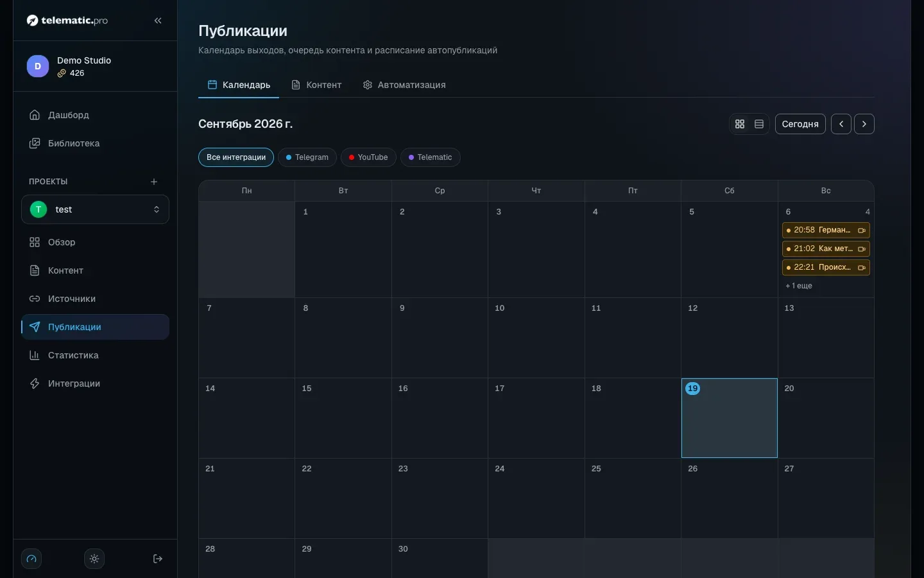Open the 21:02 Как мет event
This screenshot has width=924, height=578.
pyautogui.click(x=826, y=249)
